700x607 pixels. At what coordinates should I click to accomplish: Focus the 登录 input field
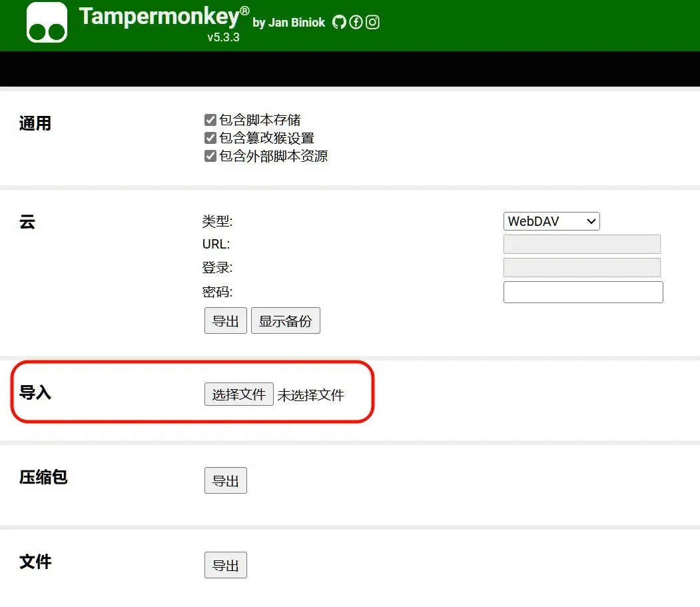(581, 268)
